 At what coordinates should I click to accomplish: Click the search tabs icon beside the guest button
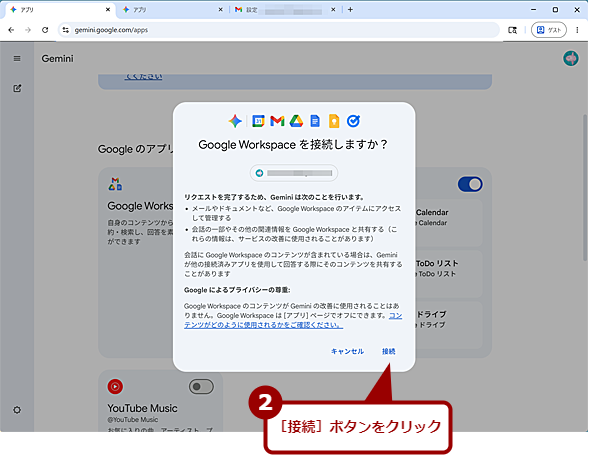coord(512,30)
